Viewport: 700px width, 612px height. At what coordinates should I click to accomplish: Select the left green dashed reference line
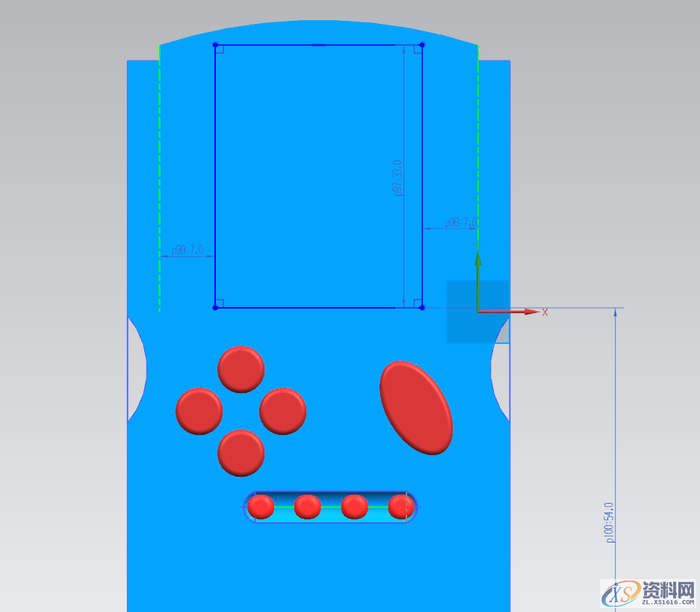tap(159, 179)
